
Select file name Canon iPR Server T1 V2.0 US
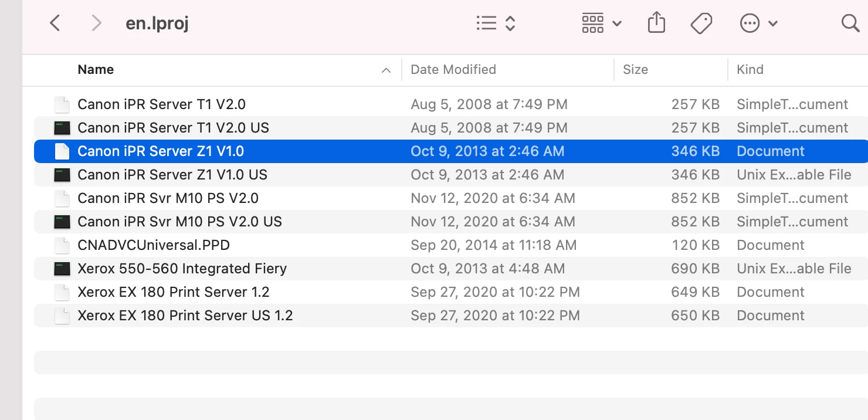173,128
